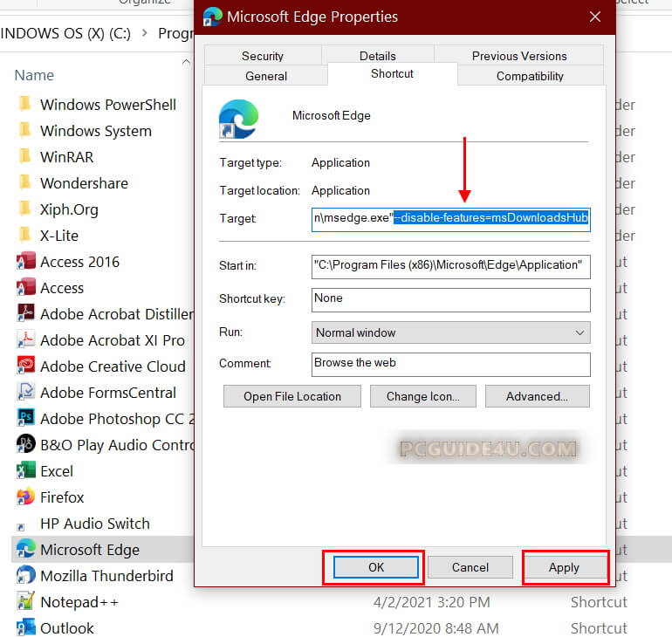Click the Shortcut key input field
Screen dimensions: 672x637
coord(450,298)
